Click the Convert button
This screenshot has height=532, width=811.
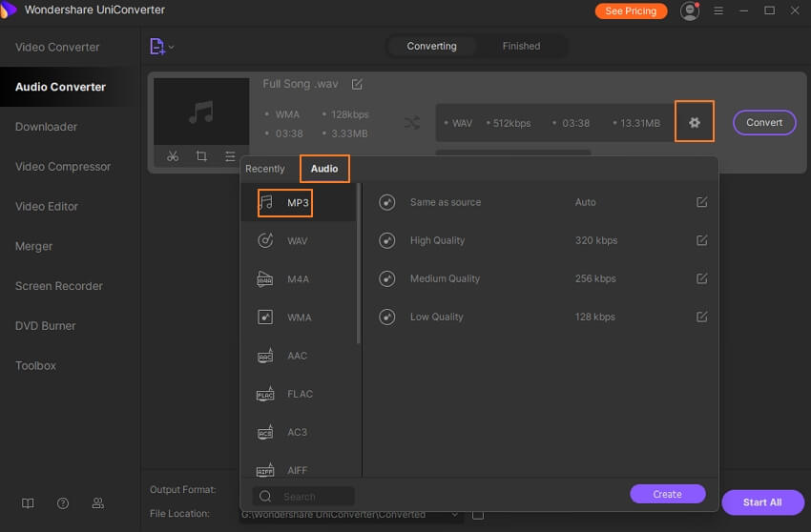(764, 123)
